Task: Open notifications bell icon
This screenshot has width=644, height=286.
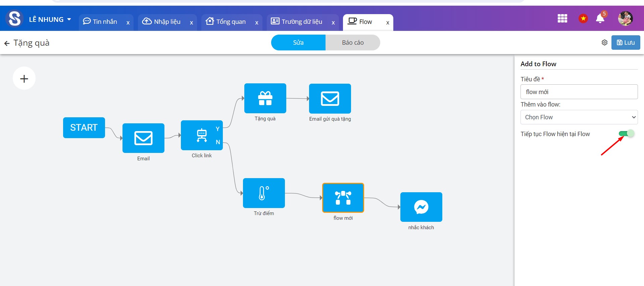Action: click(600, 18)
